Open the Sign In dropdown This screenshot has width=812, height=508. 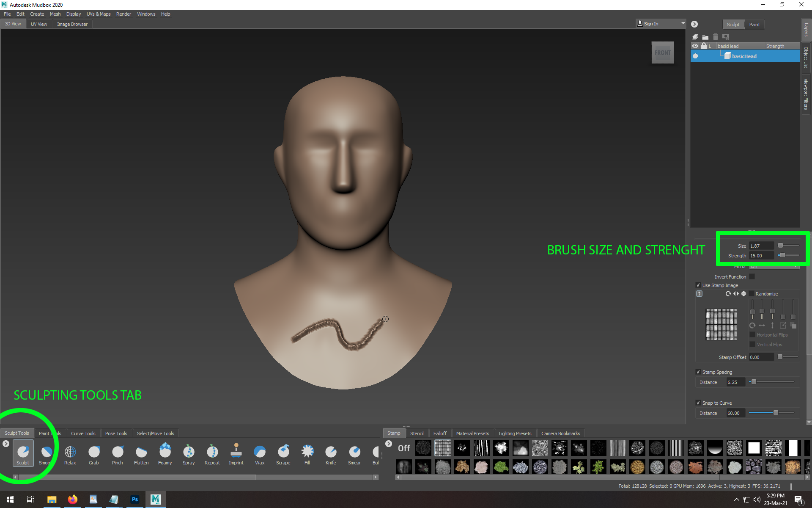coord(661,24)
